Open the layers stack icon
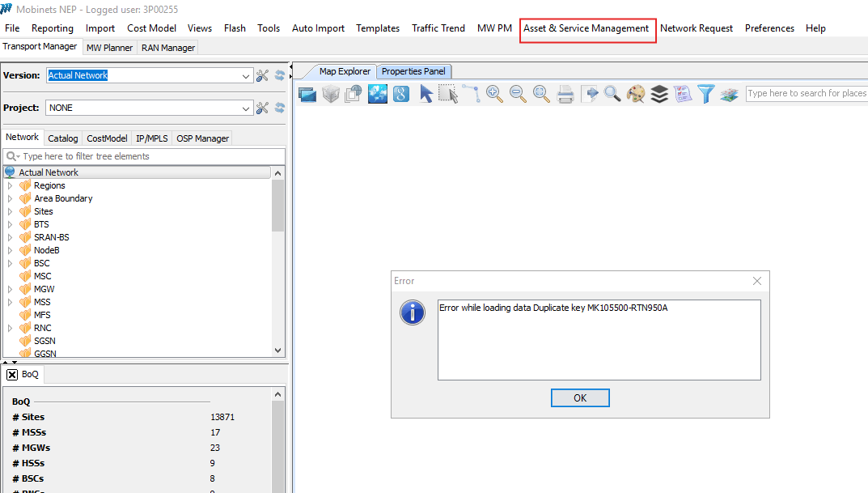The width and height of the screenshot is (868, 493). click(659, 94)
